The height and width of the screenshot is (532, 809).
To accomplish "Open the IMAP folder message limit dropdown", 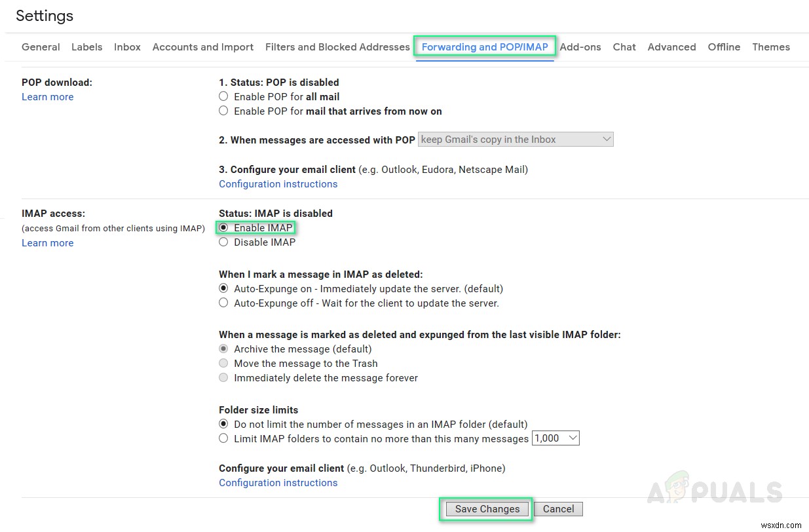I will [x=555, y=438].
